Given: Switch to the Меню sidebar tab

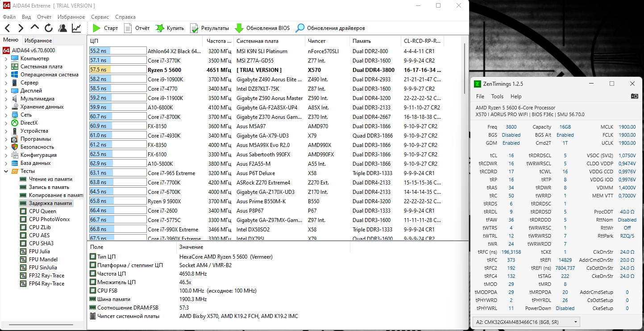Looking at the screenshot, I should pos(11,40).
